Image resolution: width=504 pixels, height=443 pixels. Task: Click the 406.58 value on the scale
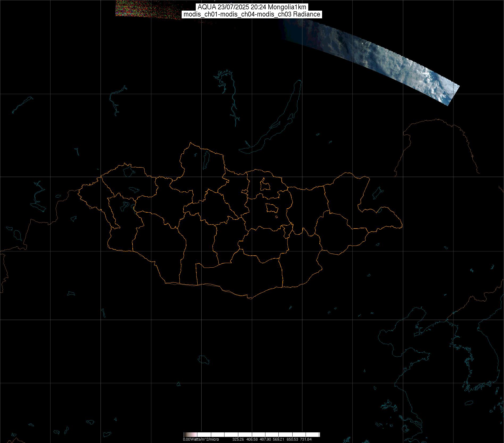click(252, 439)
